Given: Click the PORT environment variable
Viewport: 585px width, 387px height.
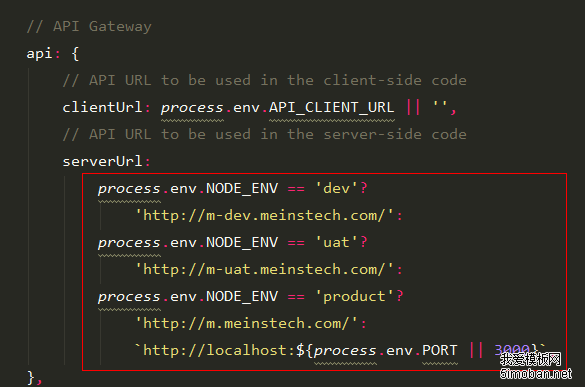Looking at the screenshot, I should [x=439, y=350].
